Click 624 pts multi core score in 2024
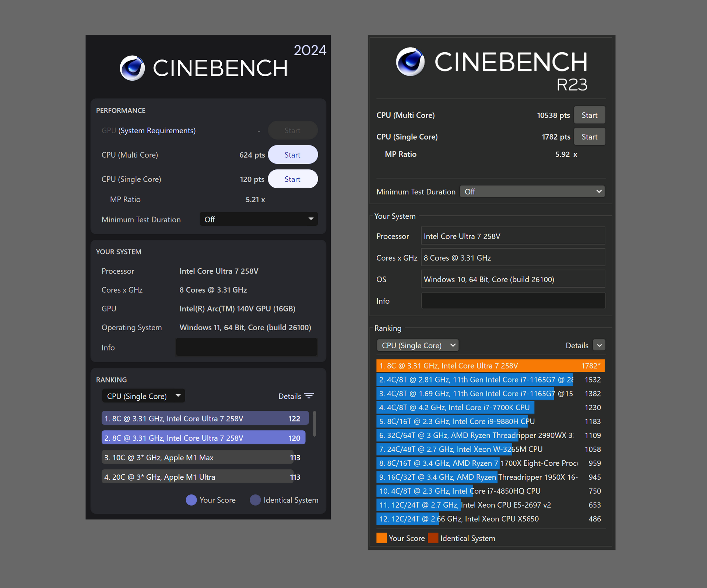The width and height of the screenshot is (707, 588). [252, 155]
